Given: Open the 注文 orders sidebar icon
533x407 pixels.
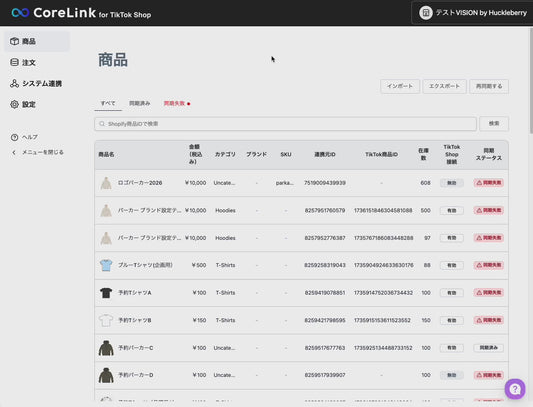Looking at the screenshot, I should click(14, 62).
